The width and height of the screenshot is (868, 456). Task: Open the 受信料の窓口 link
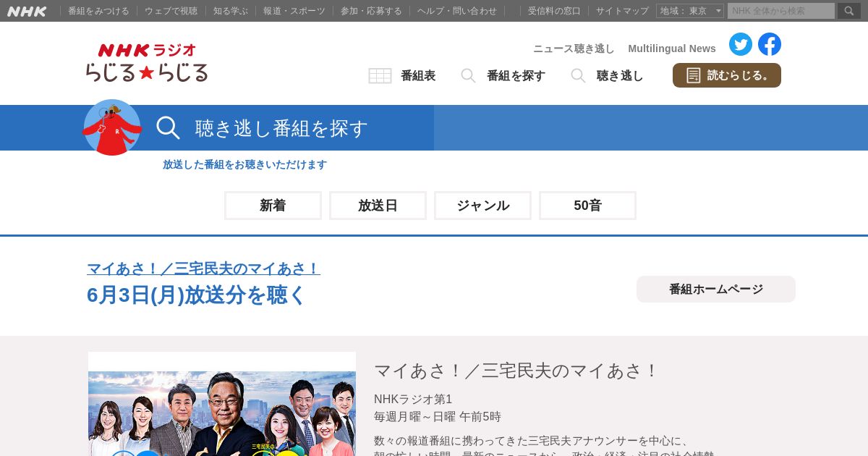(554, 11)
